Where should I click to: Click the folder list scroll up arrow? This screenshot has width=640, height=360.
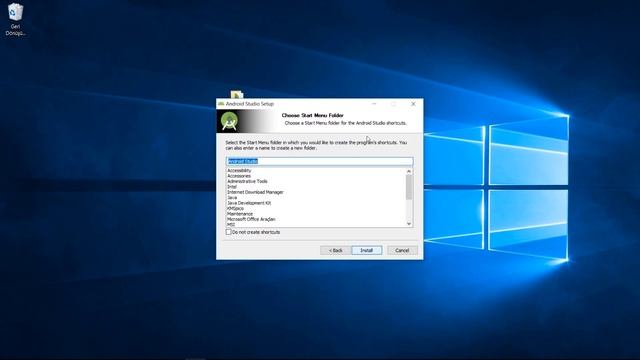pyautogui.click(x=409, y=171)
